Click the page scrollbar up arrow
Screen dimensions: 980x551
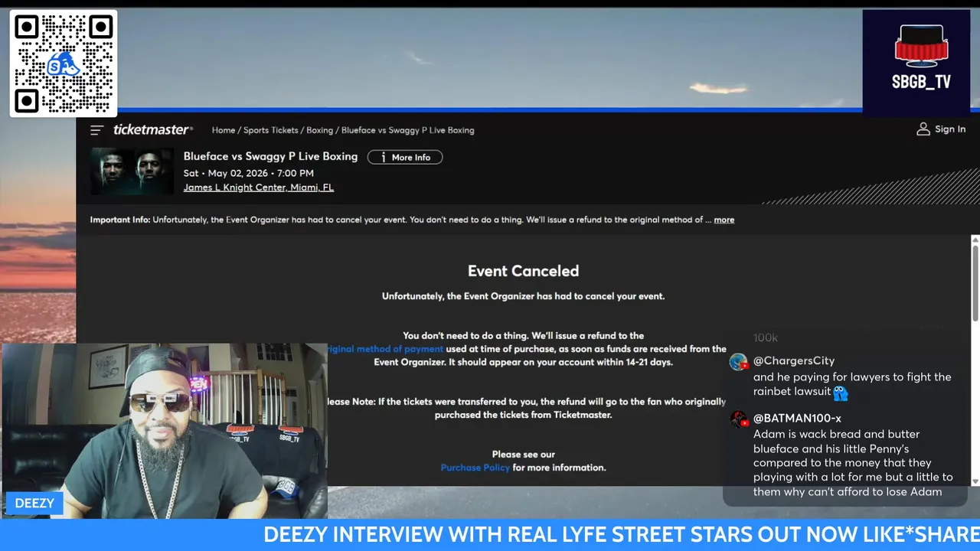[x=975, y=240]
